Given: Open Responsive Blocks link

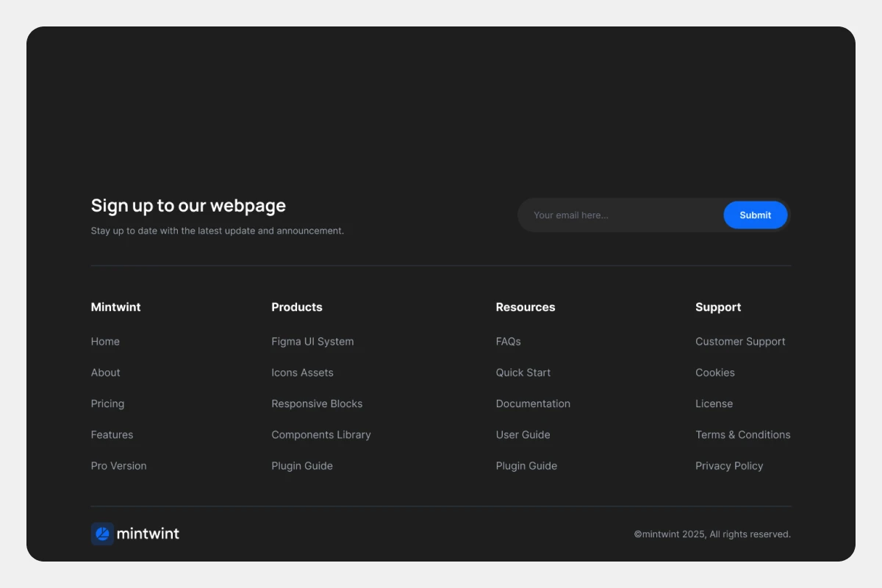Looking at the screenshot, I should [x=317, y=404].
